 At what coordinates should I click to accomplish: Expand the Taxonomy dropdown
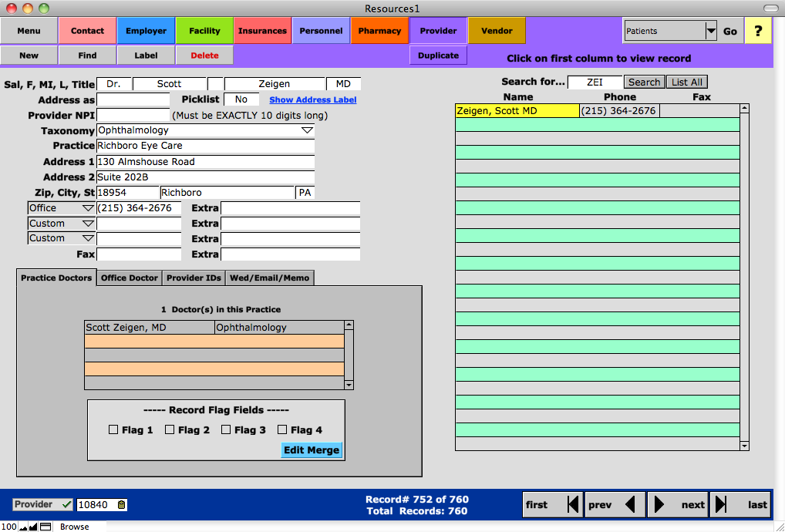[307, 130]
